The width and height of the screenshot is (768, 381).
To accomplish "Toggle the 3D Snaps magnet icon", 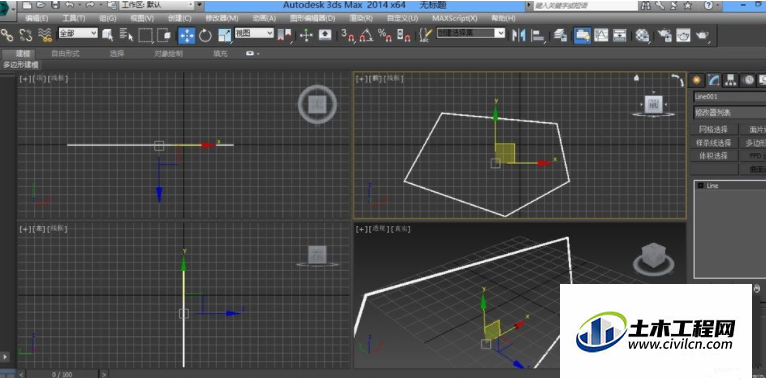I will (348, 35).
